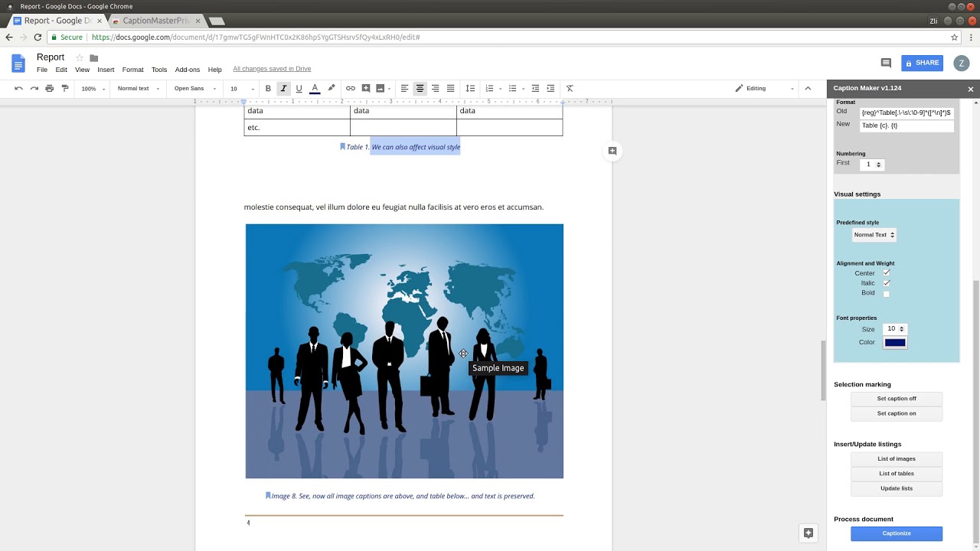
Task: Open the zoom 100% dropdown
Action: click(x=93, y=89)
